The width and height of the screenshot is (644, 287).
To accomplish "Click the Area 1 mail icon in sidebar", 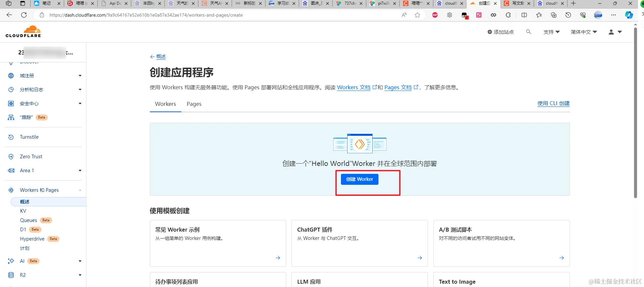I will pos(11,171).
